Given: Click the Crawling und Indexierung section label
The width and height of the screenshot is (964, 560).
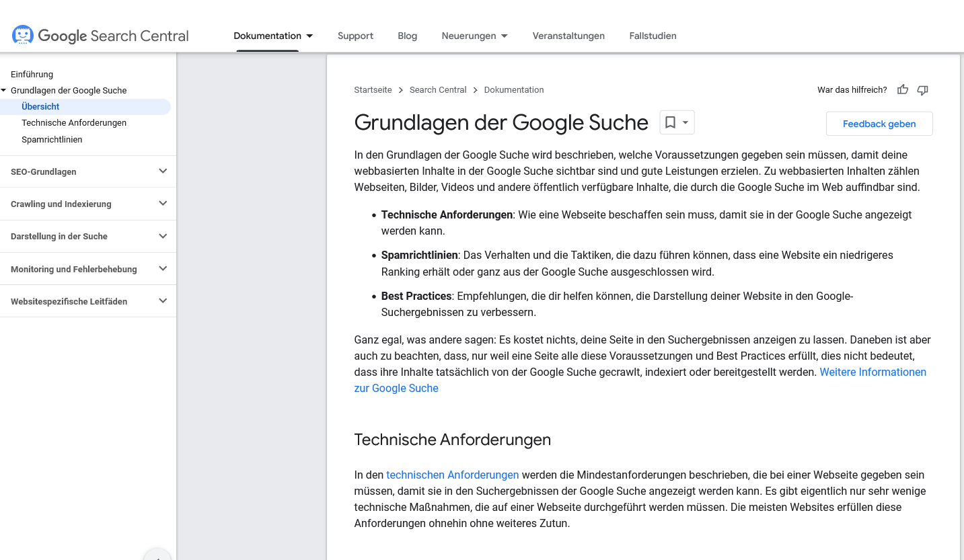Looking at the screenshot, I should [61, 204].
